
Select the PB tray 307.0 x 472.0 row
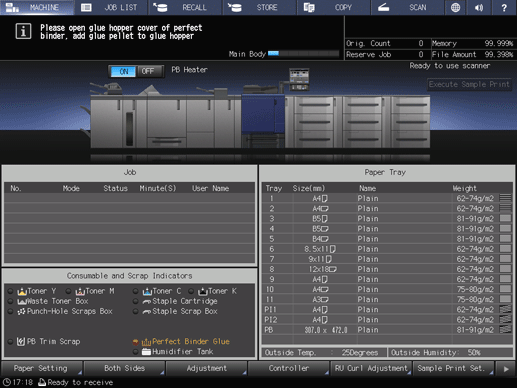coord(387,330)
